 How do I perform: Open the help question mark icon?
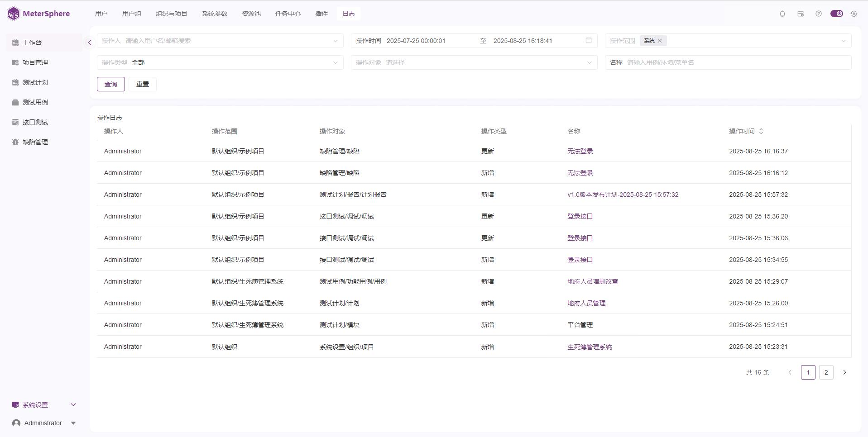(x=818, y=14)
